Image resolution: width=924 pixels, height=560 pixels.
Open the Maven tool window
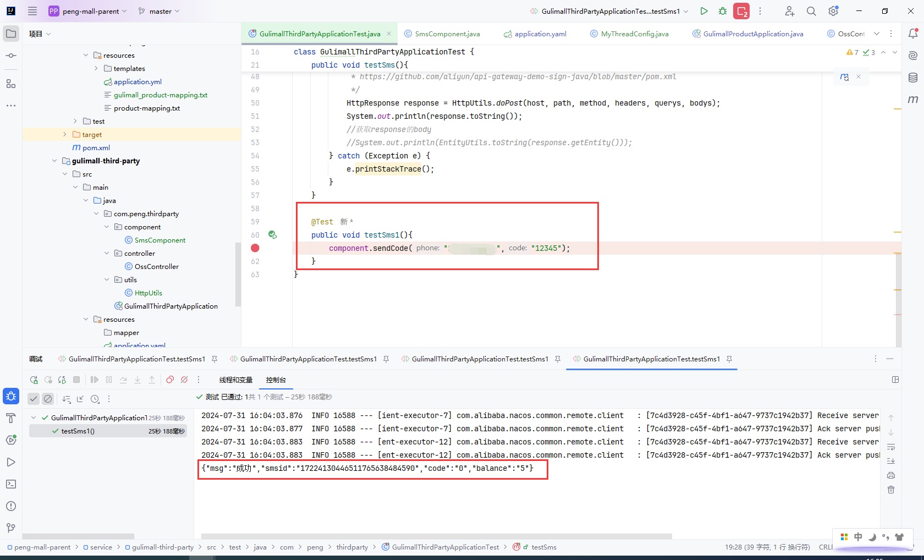coord(913,100)
